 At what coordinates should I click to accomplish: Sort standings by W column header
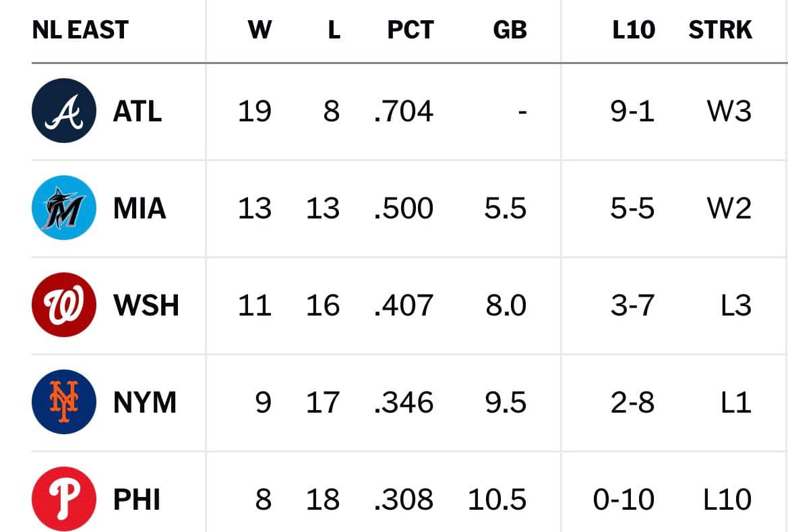point(260,30)
